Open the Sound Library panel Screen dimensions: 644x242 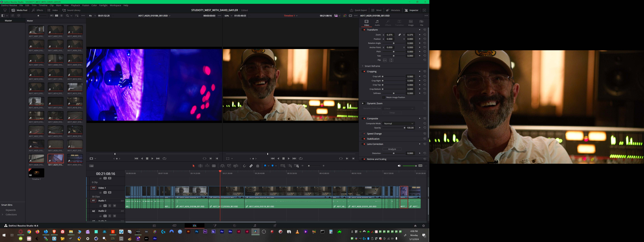(71, 10)
